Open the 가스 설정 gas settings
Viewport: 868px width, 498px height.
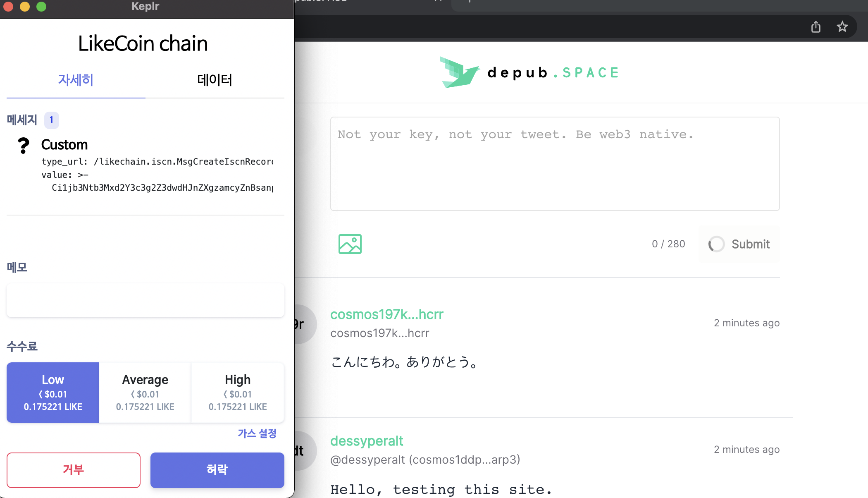click(x=257, y=433)
